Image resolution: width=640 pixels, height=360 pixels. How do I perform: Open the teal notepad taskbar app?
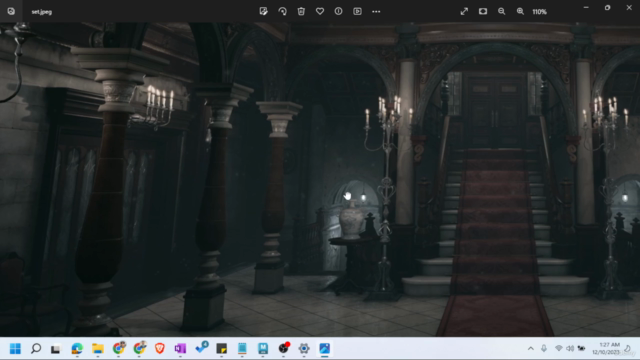242,349
